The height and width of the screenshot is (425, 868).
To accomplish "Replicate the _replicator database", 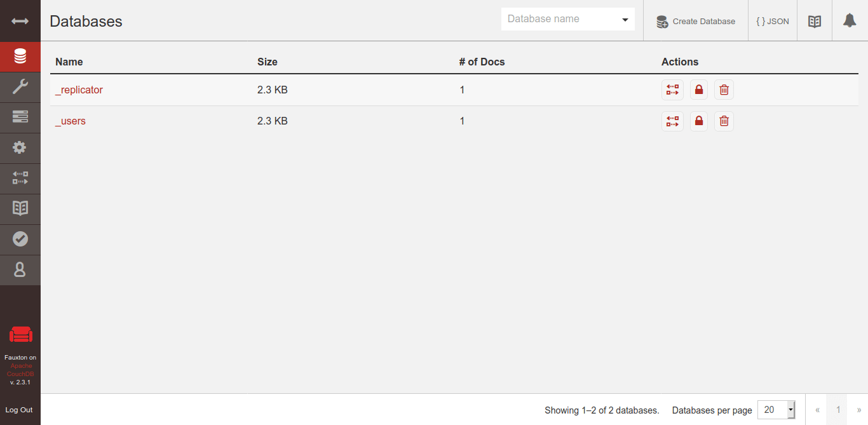I will coord(672,90).
